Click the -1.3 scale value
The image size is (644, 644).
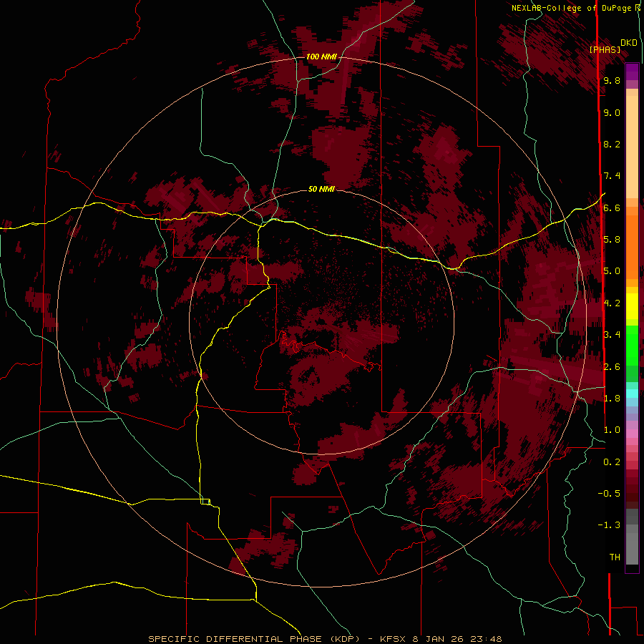(x=609, y=525)
